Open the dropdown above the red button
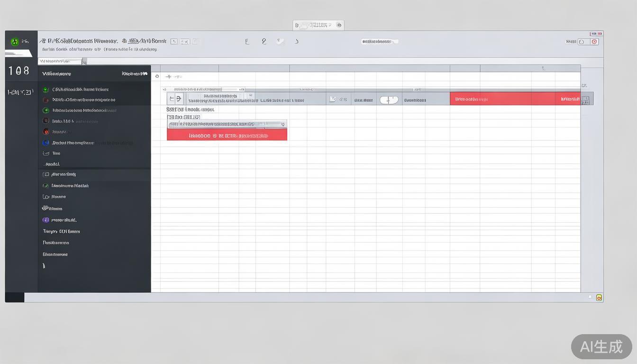 [x=227, y=124]
